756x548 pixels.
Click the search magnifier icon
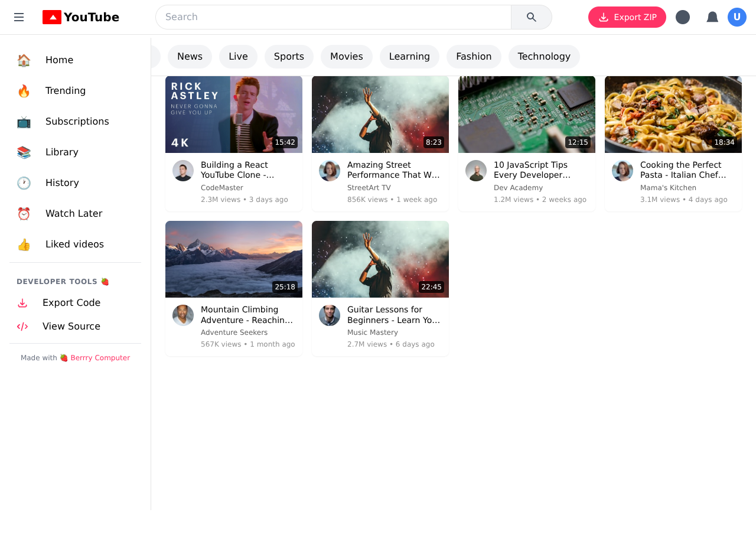[530, 17]
